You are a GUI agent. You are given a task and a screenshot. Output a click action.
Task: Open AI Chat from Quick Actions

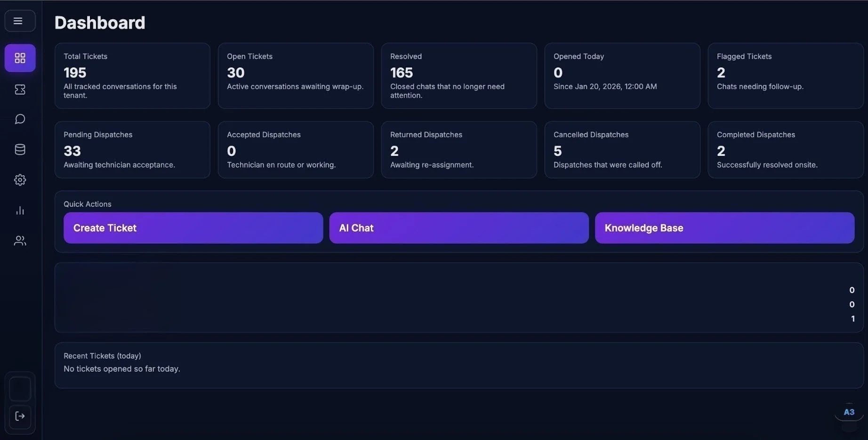pyautogui.click(x=458, y=228)
